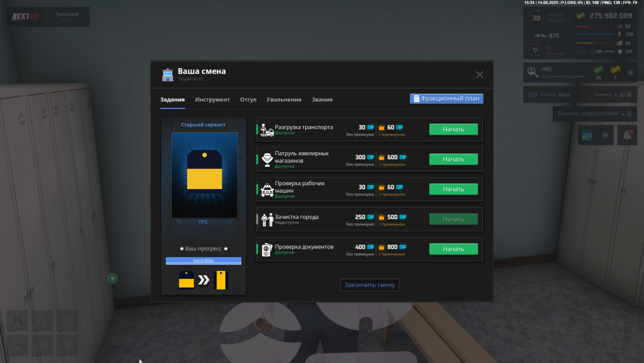Click the magnifier icon for ППС daily task
Screen dimensions: 644x363
pyautogui.click(x=532, y=73)
